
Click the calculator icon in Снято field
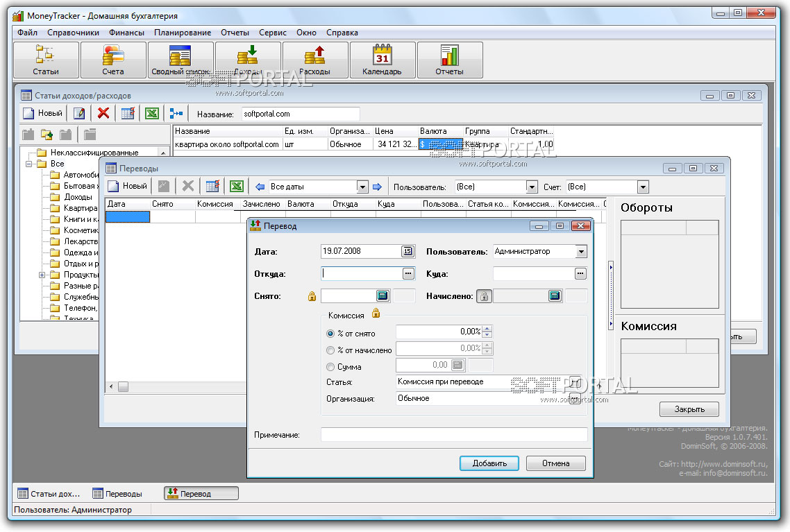click(383, 296)
